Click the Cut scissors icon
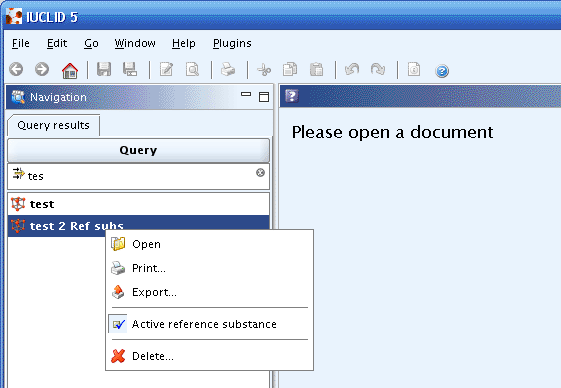The width and height of the screenshot is (561, 388). click(x=264, y=69)
